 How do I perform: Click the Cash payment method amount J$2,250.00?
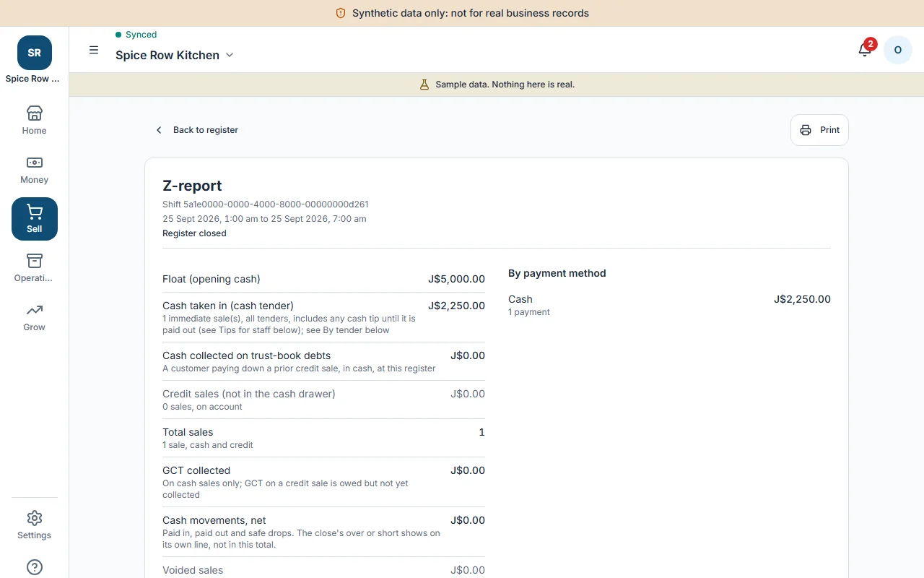click(802, 299)
